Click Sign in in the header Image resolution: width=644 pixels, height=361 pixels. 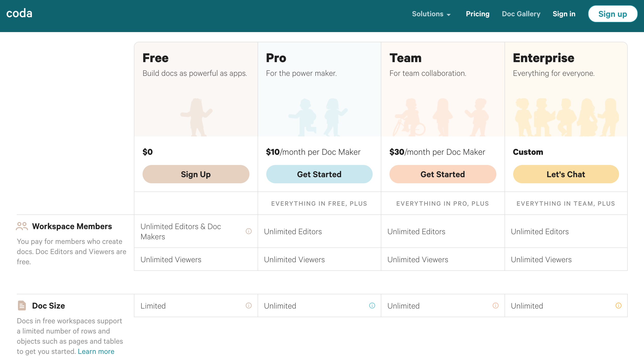pyautogui.click(x=564, y=14)
